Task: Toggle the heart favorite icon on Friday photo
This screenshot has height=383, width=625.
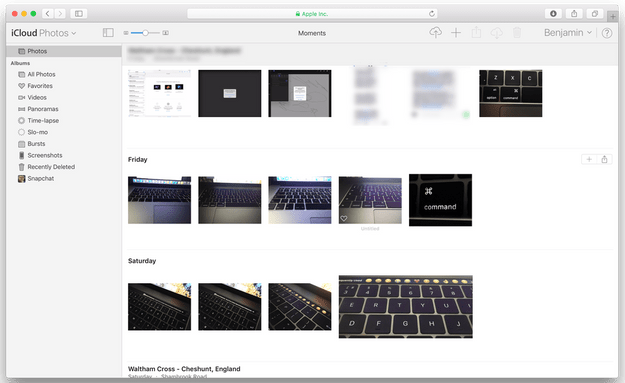Action: click(x=344, y=218)
